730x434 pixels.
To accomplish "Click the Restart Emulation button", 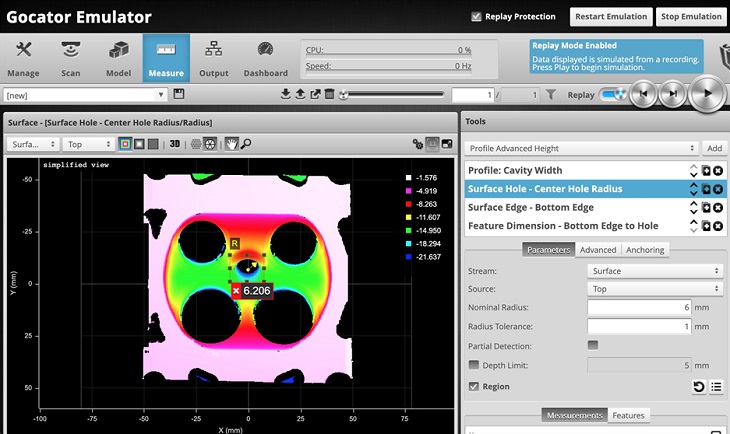I will [611, 17].
